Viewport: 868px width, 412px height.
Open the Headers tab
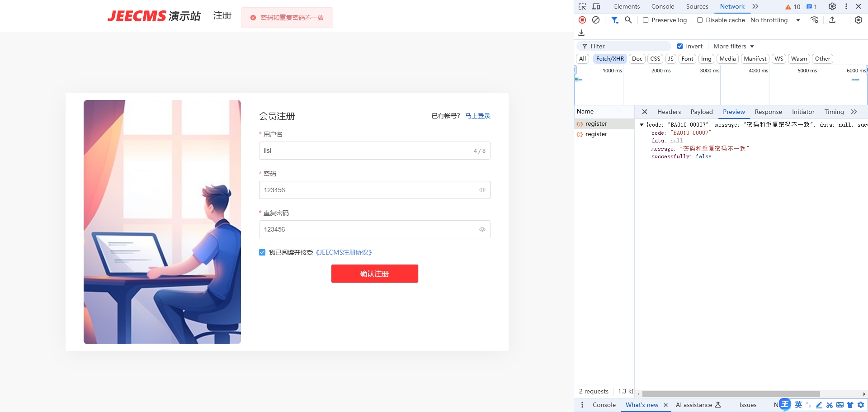669,112
